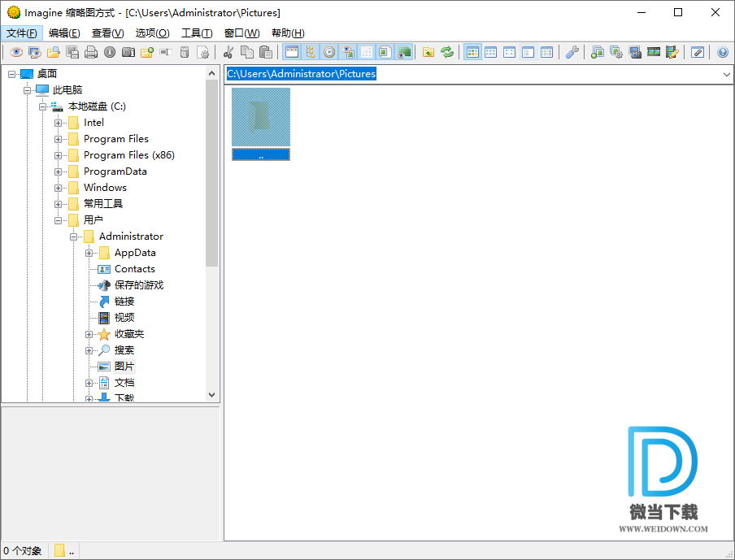735x560 pixels.
Task: Open the 查看(V) menu
Action: 108,33
